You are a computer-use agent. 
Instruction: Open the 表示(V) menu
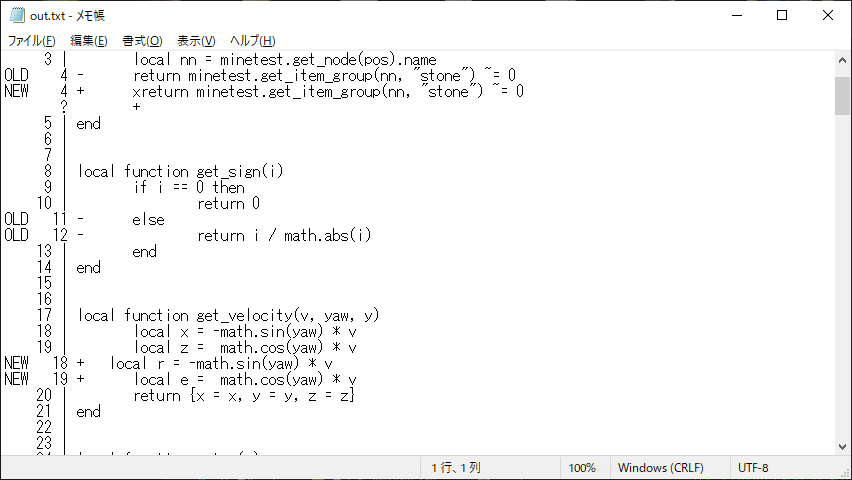[x=196, y=40]
